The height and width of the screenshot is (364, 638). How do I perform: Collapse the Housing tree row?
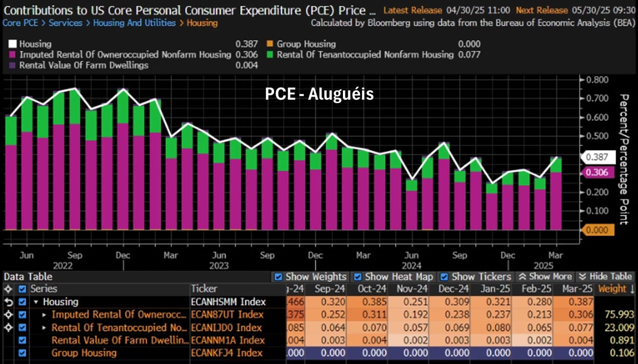36,302
